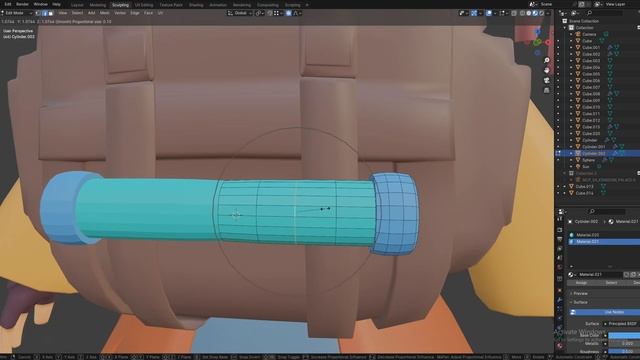This screenshot has width=640, height=360.
Task: Switch to rendered viewport shading
Action: pos(542,13)
